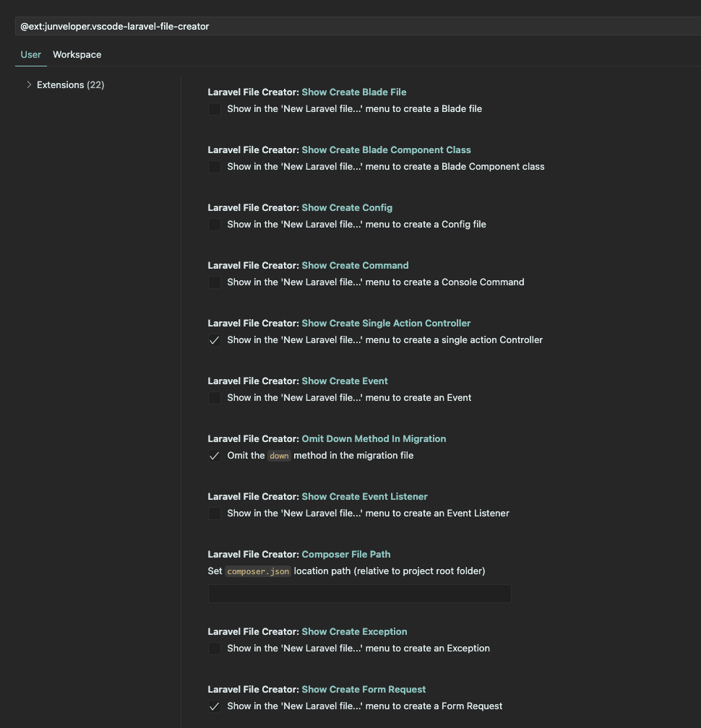Click the Show Create Blade Component Class title
Screen dimensions: 701x728
coord(386,150)
